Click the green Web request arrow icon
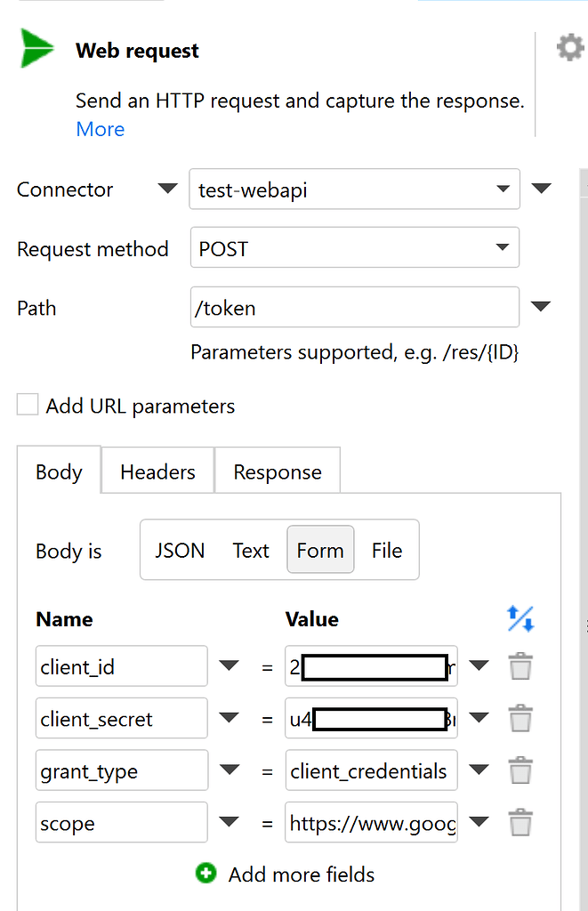The image size is (588, 911). coord(37,50)
